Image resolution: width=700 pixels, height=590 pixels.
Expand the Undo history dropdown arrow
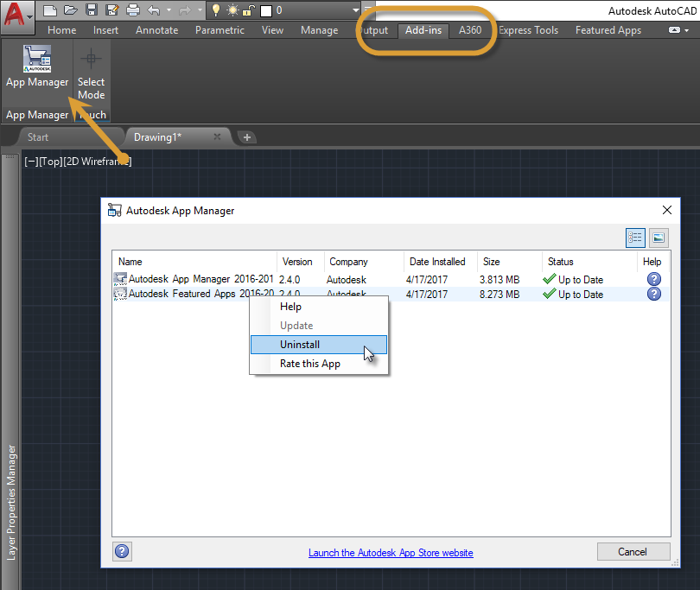click(x=169, y=10)
